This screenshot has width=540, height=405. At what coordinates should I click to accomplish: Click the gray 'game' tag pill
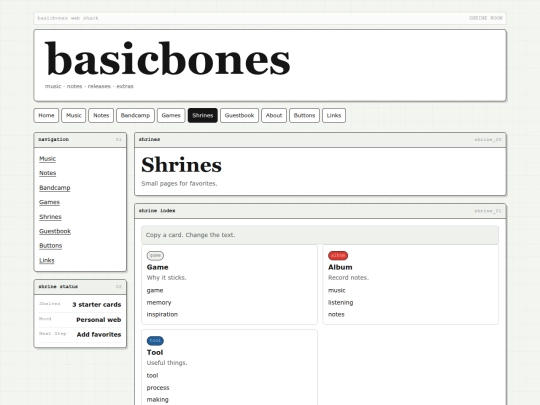point(155,256)
